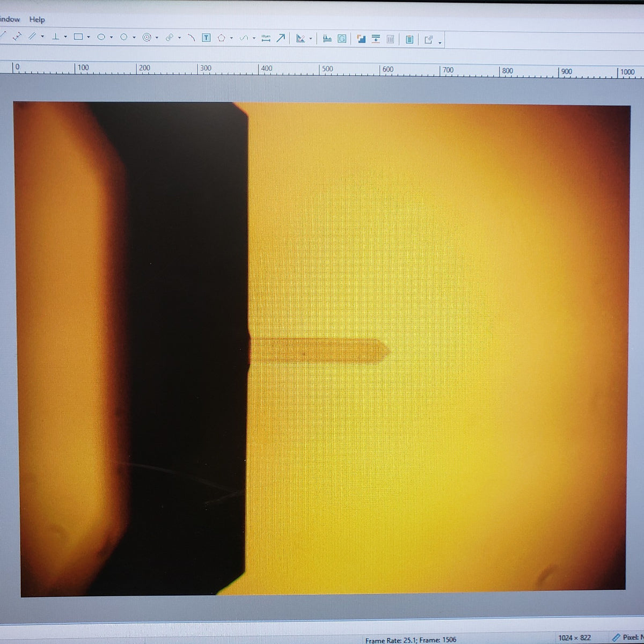The height and width of the screenshot is (644, 644).
Task: Open the Help menu
Action: point(37,19)
